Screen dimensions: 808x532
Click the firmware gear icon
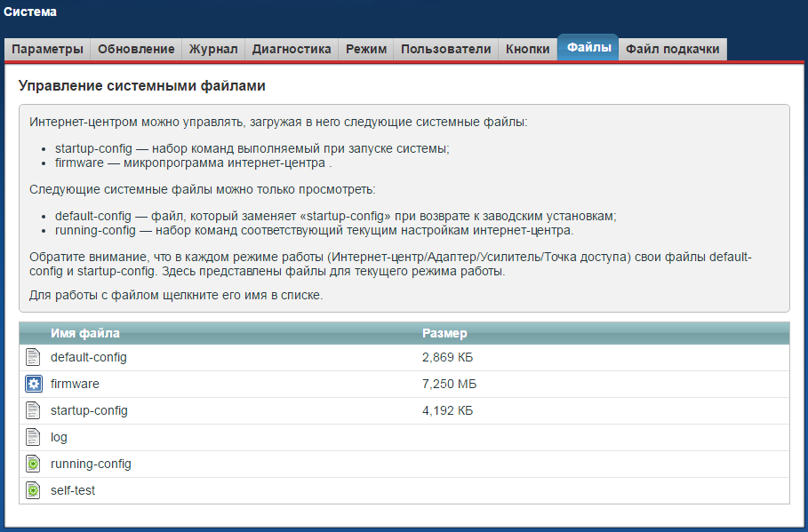click(34, 384)
